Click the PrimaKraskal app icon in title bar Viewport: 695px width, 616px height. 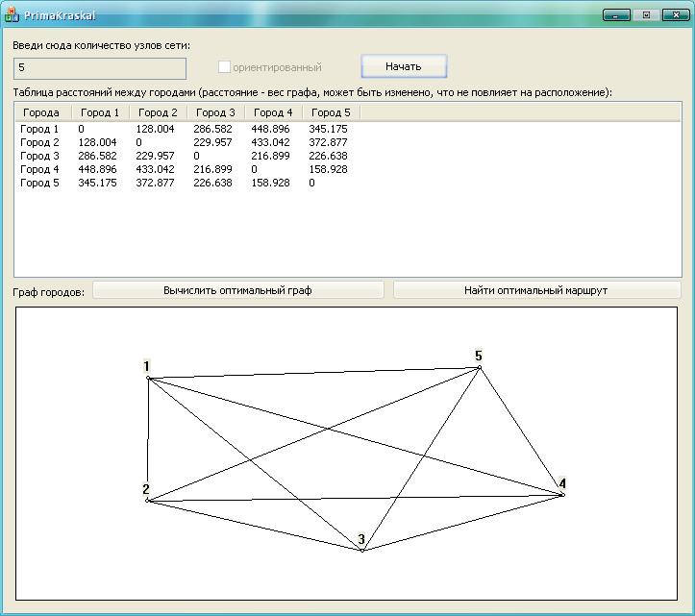(12, 14)
